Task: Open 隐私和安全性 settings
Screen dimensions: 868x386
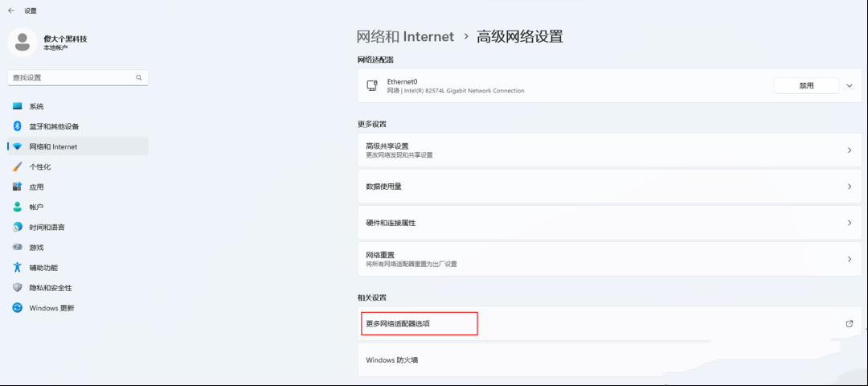Action: (x=78, y=288)
